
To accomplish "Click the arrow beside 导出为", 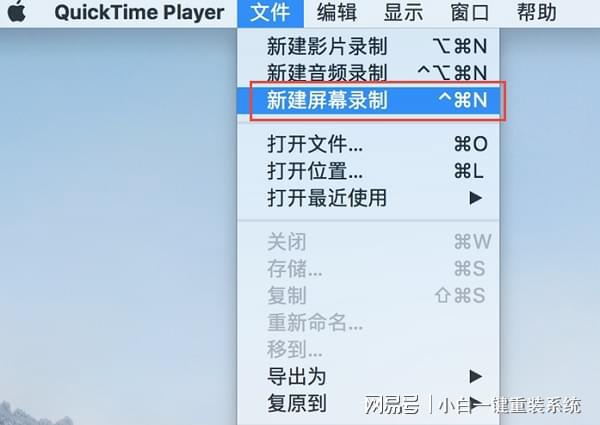I will [x=476, y=376].
